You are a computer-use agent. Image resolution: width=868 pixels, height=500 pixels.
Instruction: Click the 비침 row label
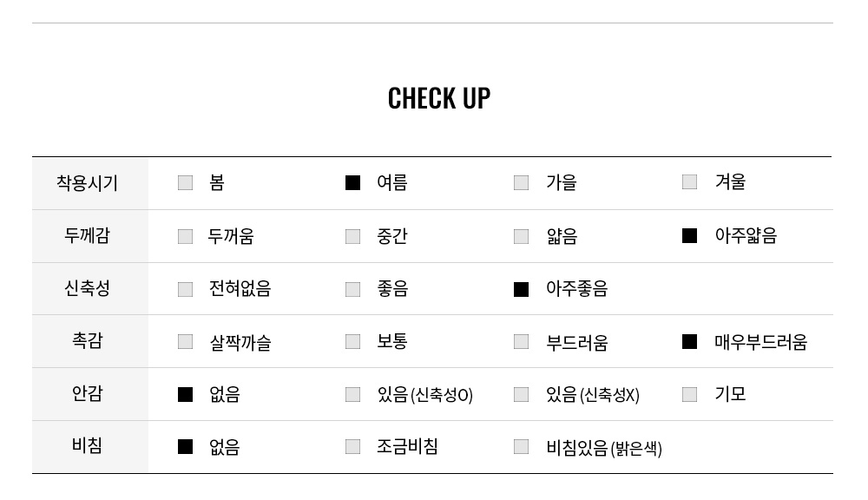point(88,446)
